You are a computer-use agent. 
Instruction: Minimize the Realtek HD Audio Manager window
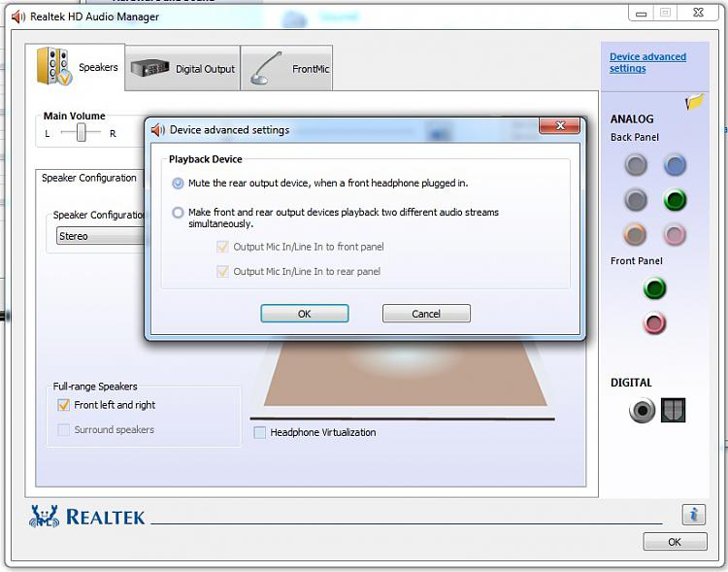[642, 14]
